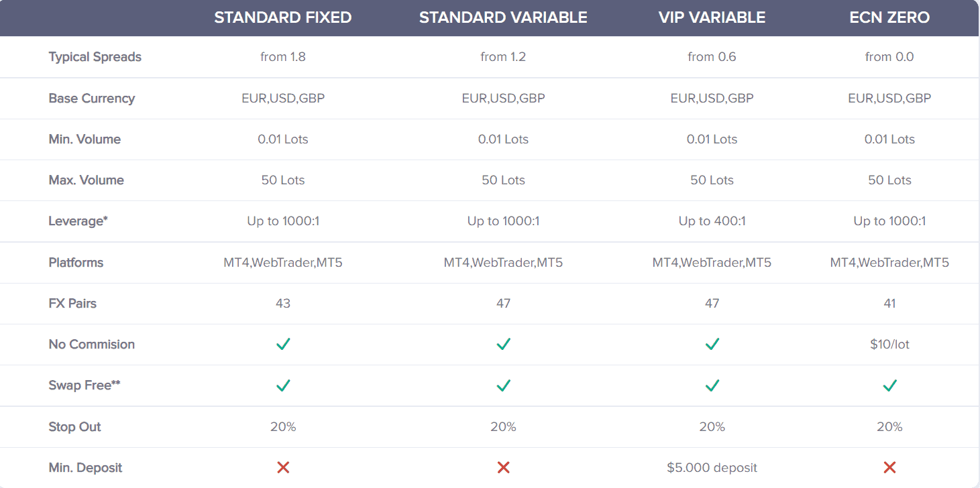Click Min. Deposit red cross under ECN Zero
Screen dimensions: 980x488
point(889,468)
